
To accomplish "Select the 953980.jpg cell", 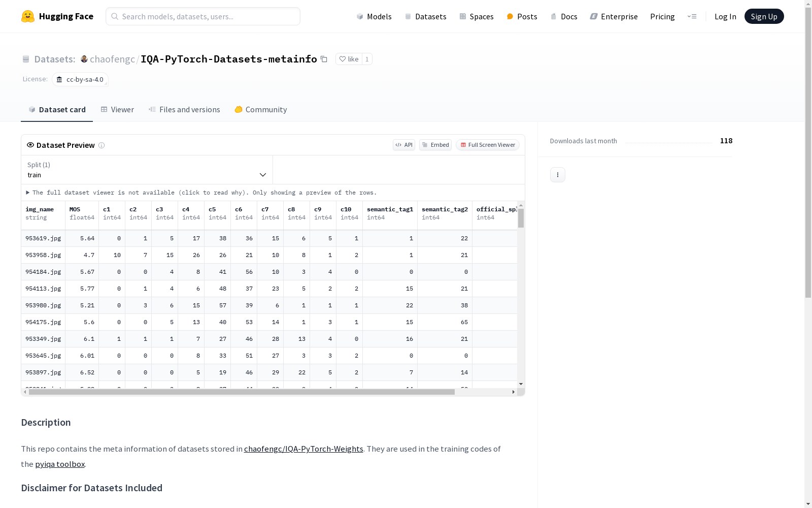I will coord(43,305).
